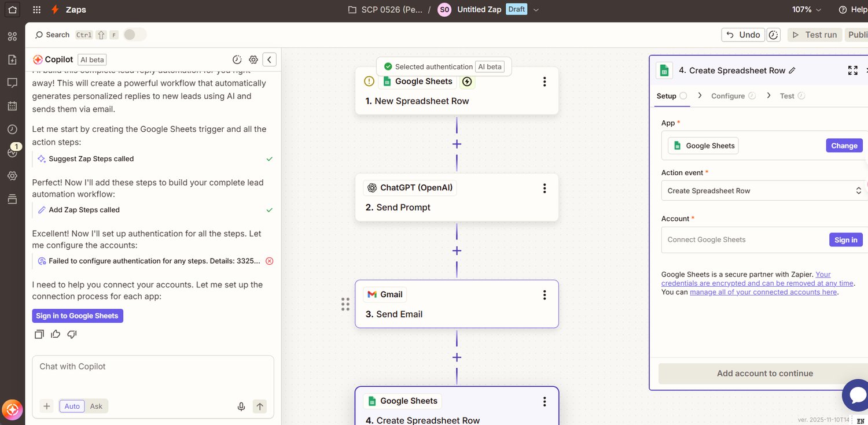Image resolution: width=868 pixels, height=425 pixels.
Task: Open three-dot menu on ChatGPT step
Action: tap(544, 188)
